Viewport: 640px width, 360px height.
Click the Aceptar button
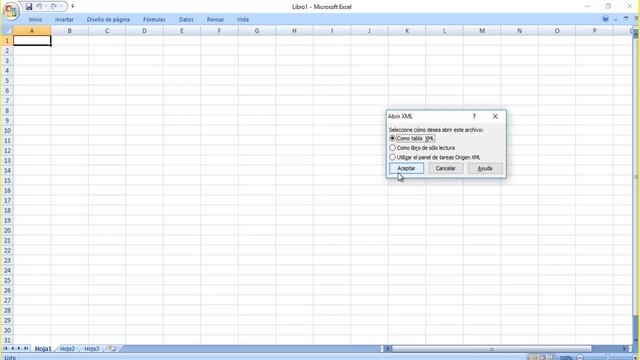(x=406, y=168)
